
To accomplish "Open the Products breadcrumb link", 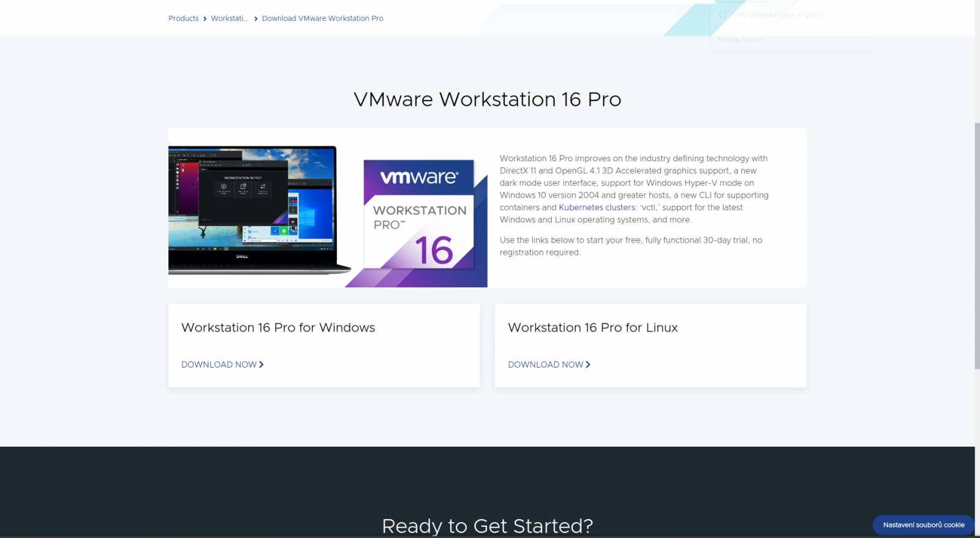I will click(183, 18).
